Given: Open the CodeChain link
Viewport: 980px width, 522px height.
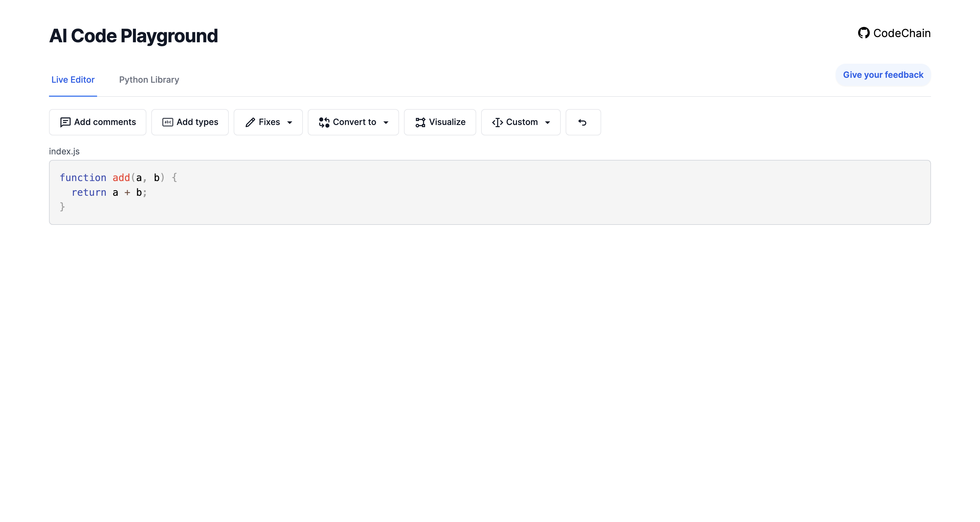Looking at the screenshot, I should tap(894, 33).
